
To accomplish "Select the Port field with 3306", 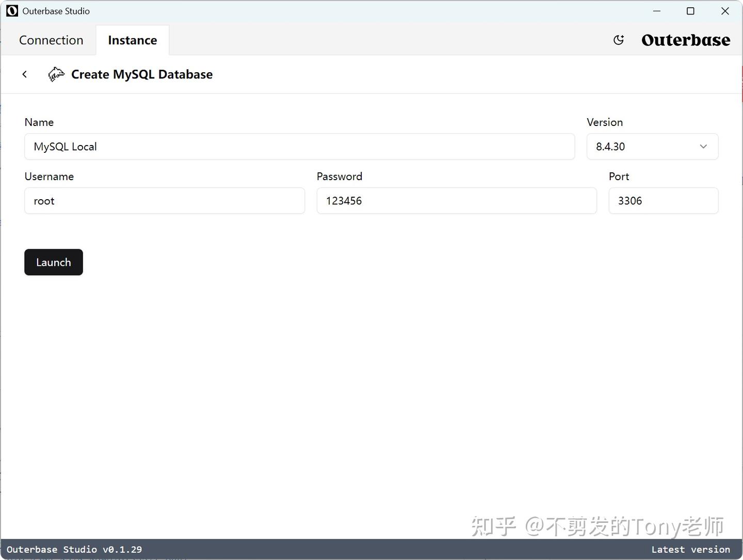I will pos(664,201).
